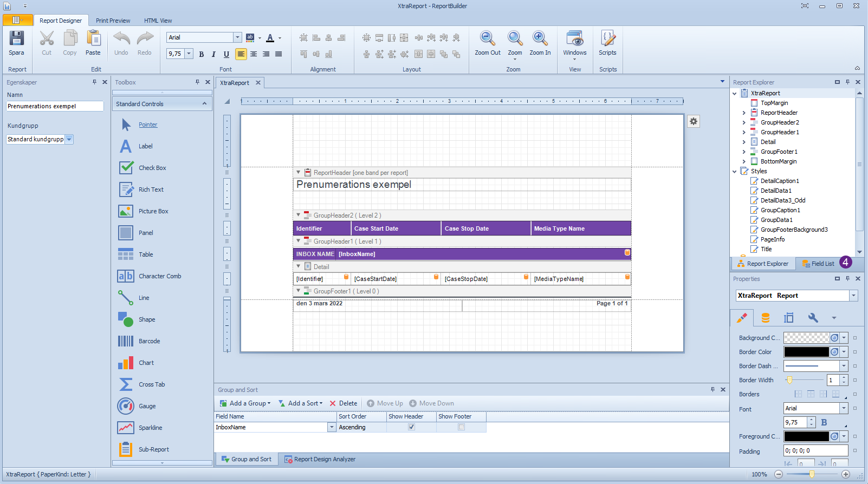The image size is (868, 484).
Task: Collapse the Styles tree node
Action: pyautogui.click(x=735, y=172)
